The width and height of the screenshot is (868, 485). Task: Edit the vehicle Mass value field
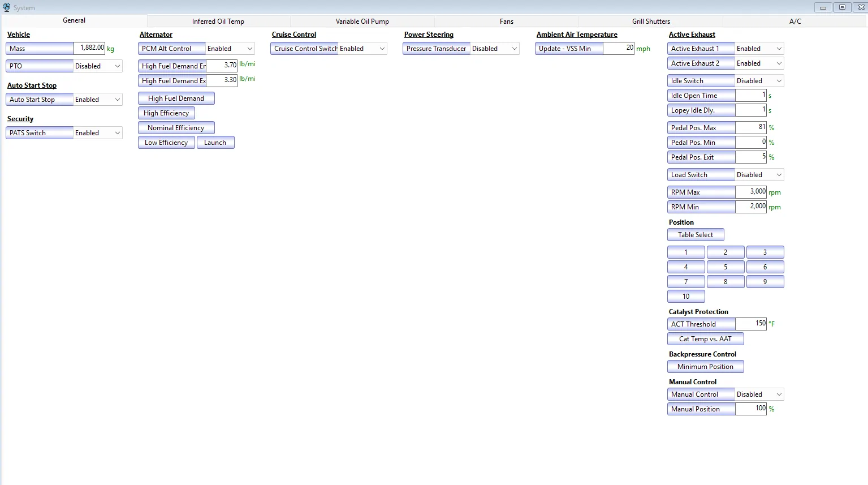coord(89,48)
